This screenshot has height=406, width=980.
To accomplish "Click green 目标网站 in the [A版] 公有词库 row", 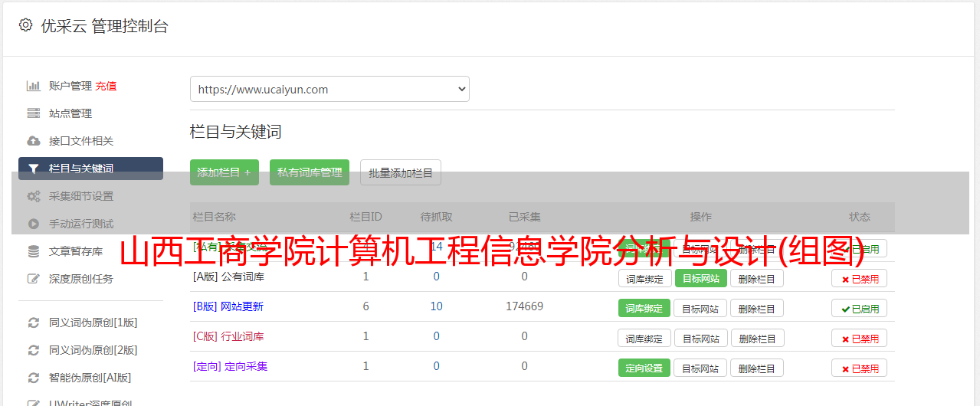I will coord(700,278).
